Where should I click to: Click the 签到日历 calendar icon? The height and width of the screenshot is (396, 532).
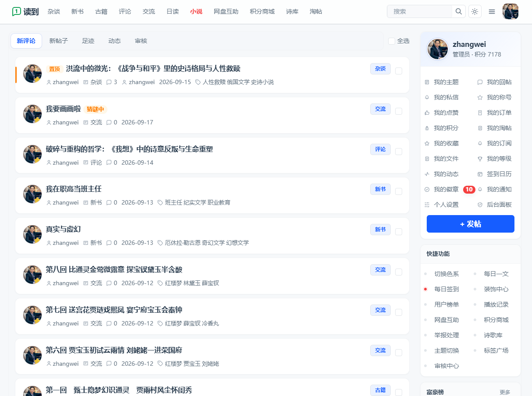[x=480, y=174]
